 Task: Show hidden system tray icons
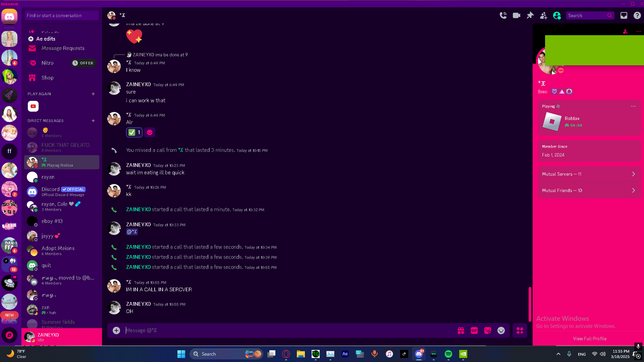click(x=558, y=354)
